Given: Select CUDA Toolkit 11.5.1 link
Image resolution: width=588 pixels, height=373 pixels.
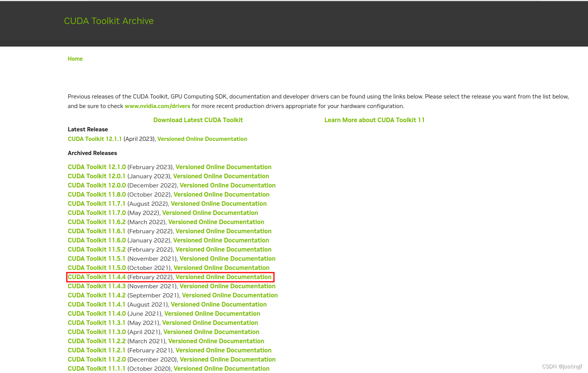Looking at the screenshot, I should [97, 258].
